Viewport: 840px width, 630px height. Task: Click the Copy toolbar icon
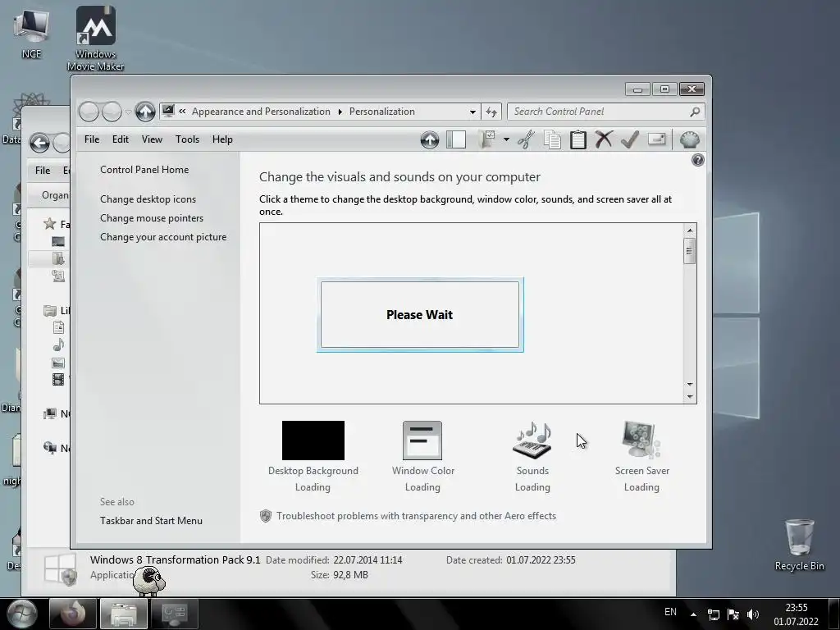pos(552,139)
